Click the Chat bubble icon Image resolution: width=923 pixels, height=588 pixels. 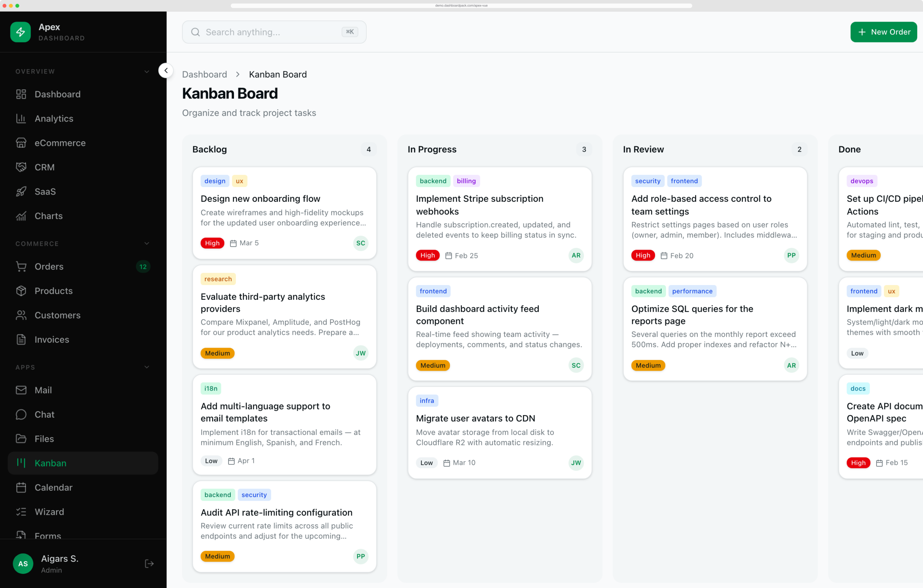click(x=21, y=414)
